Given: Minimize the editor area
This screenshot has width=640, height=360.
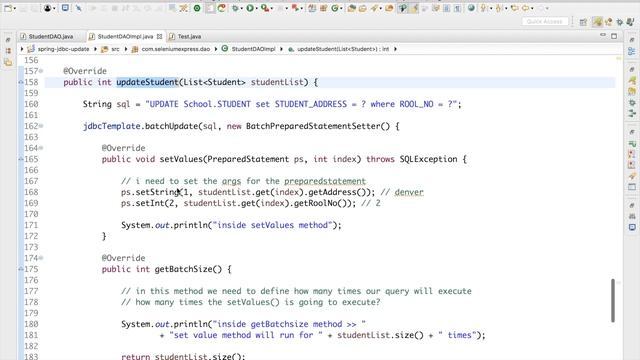Looking at the screenshot, I should click(603, 36).
